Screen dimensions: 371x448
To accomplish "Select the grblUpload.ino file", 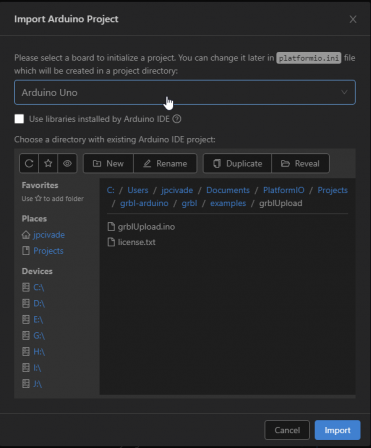I will (x=146, y=227).
